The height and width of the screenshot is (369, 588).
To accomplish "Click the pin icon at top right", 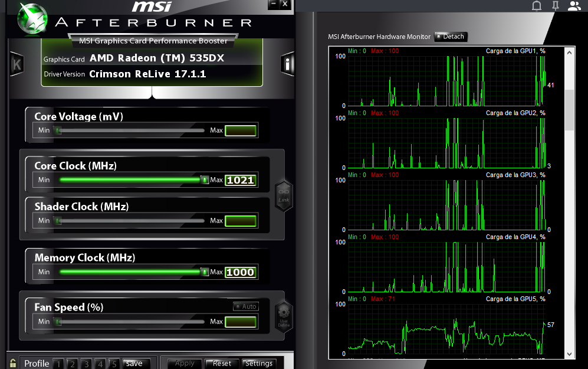I will point(556,5).
